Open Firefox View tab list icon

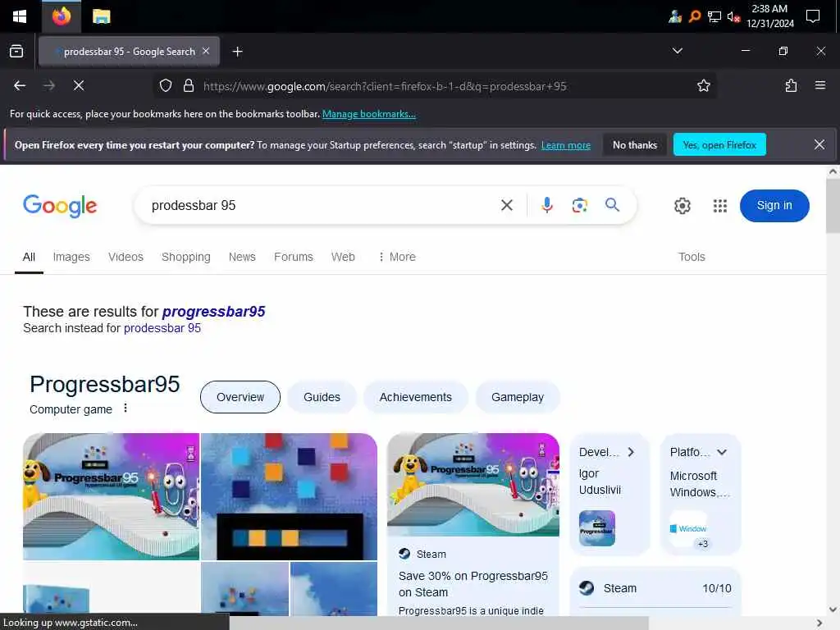point(16,52)
